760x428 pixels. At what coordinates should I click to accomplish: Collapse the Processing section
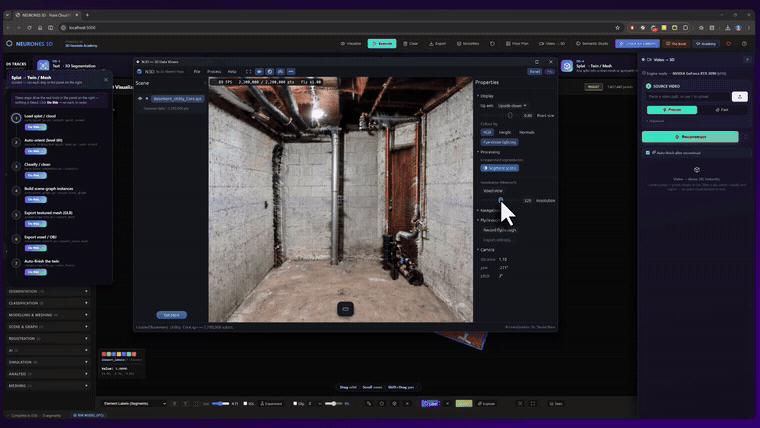click(x=488, y=152)
